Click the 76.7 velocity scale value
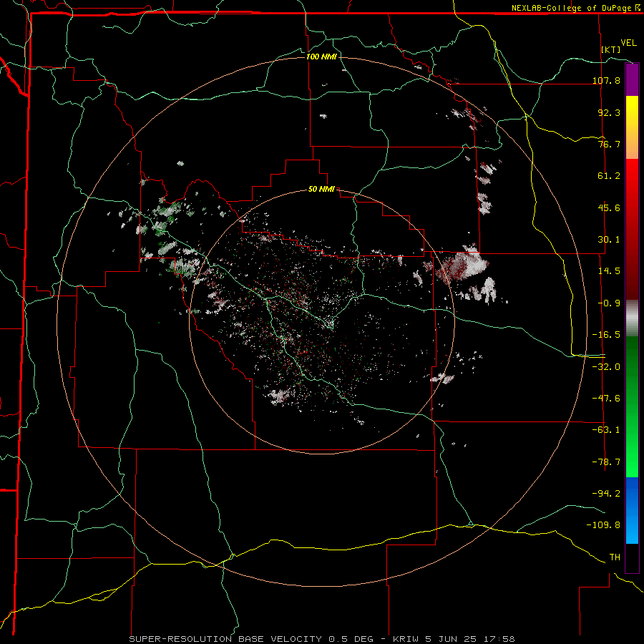The height and width of the screenshot is (644, 644). pos(609,144)
